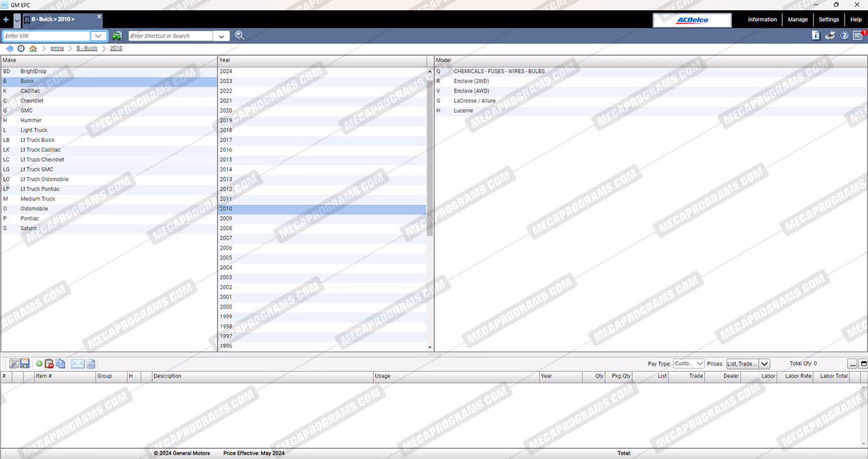Click the magnifying glass search icon

point(240,36)
